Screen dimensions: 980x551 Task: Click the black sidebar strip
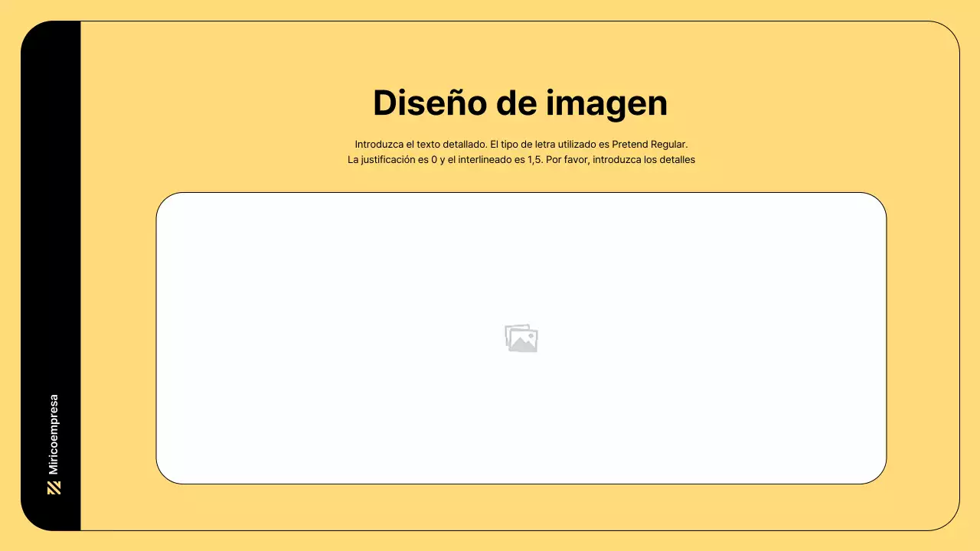(51, 230)
